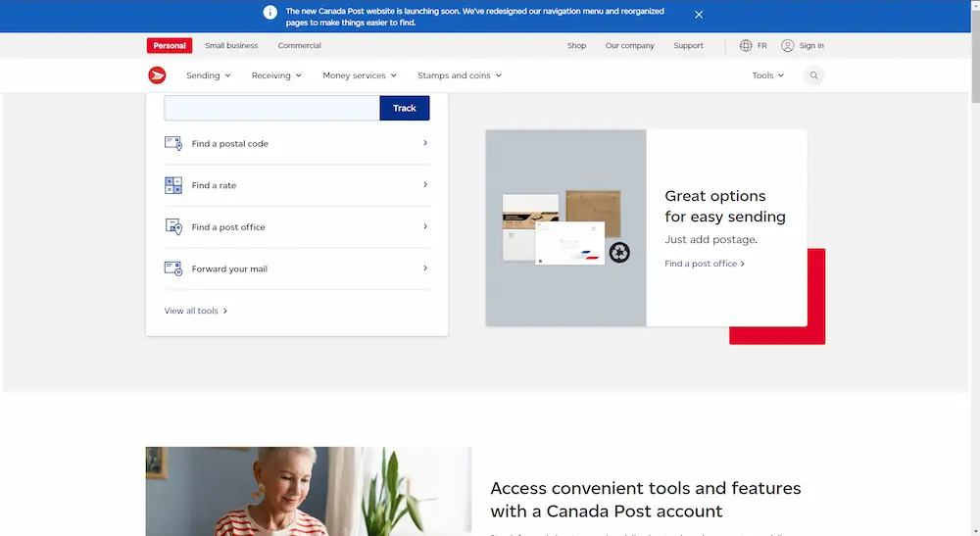980x536 pixels.
Task: Dismiss the announcement banner with X
Action: point(699,15)
